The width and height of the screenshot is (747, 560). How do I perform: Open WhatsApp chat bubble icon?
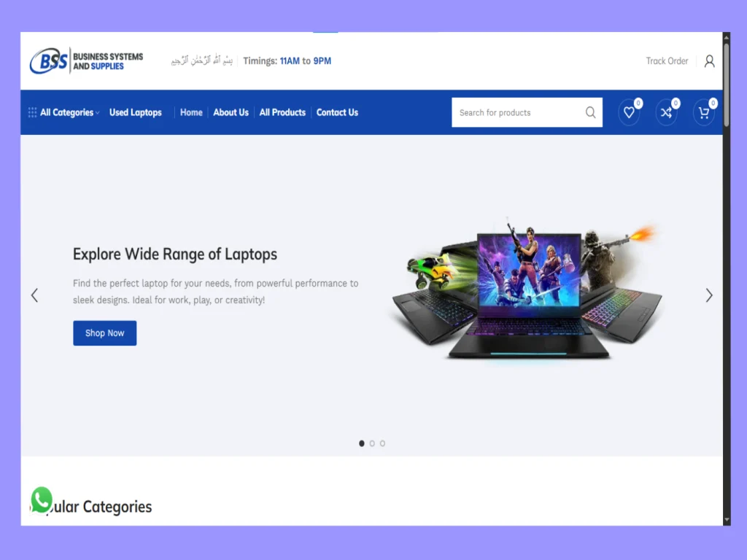[x=42, y=499]
